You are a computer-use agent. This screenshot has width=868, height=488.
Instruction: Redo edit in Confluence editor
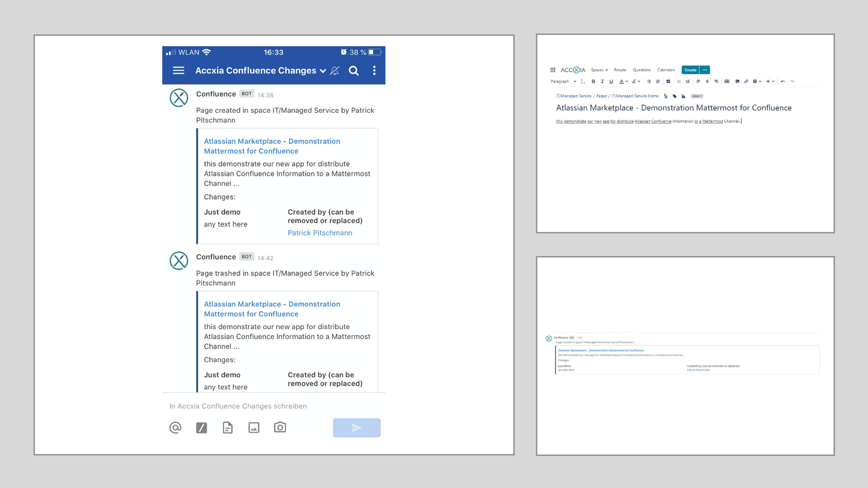[792, 81]
